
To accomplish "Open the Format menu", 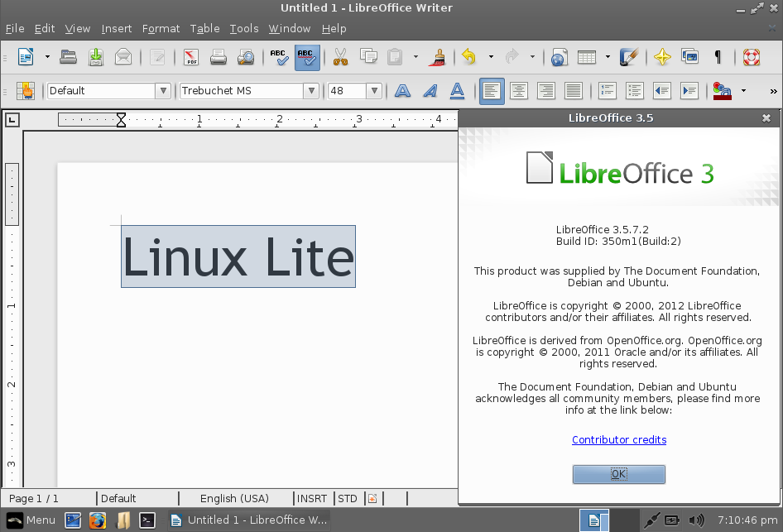I will pyautogui.click(x=161, y=28).
